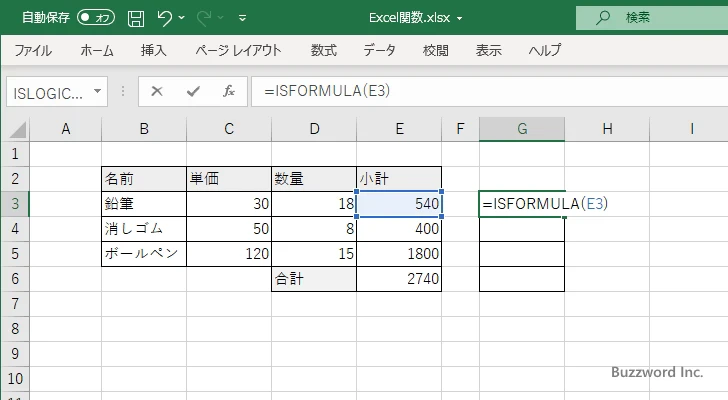Switch to the 数式 tab

[324, 50]
